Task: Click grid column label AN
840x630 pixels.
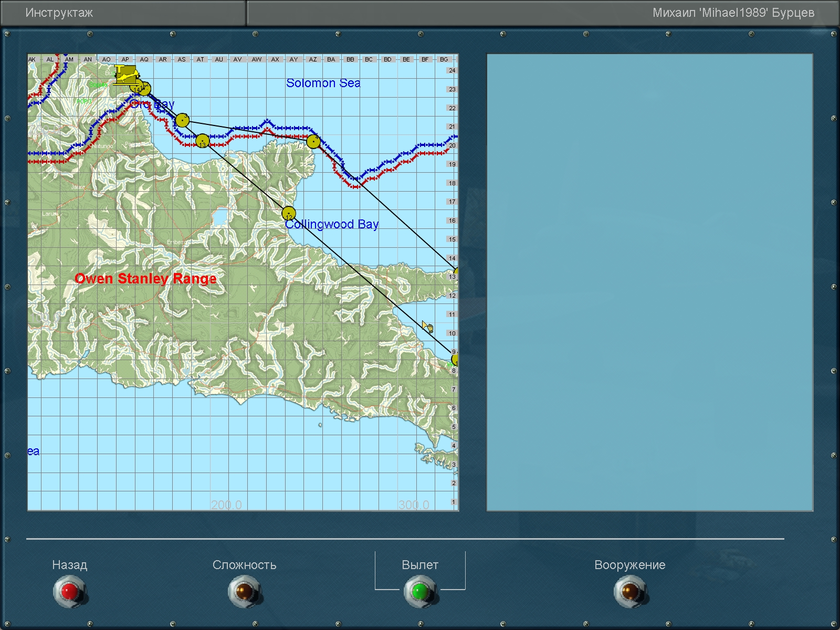Action: [x=88, y=59]
